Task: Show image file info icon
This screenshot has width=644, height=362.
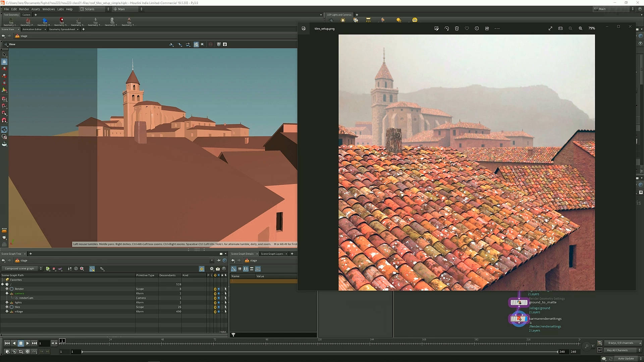Action: [x=477, y=28]
